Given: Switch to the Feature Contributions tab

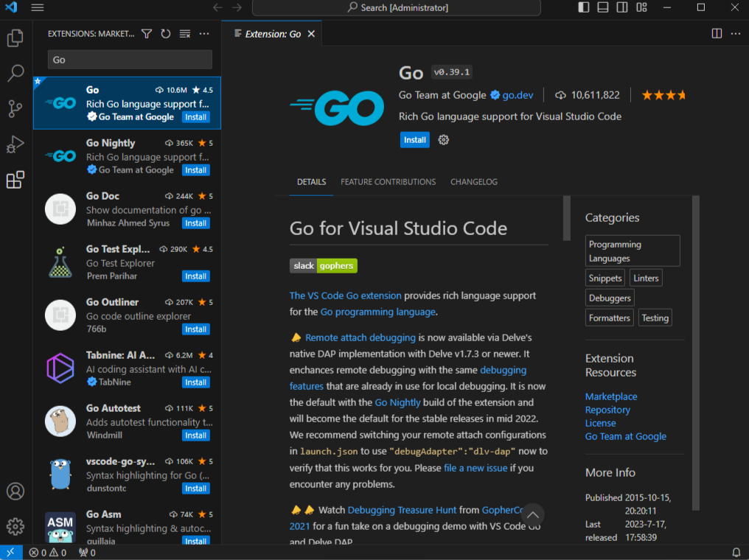Looking at the screenshot, I should coord(388,182).
